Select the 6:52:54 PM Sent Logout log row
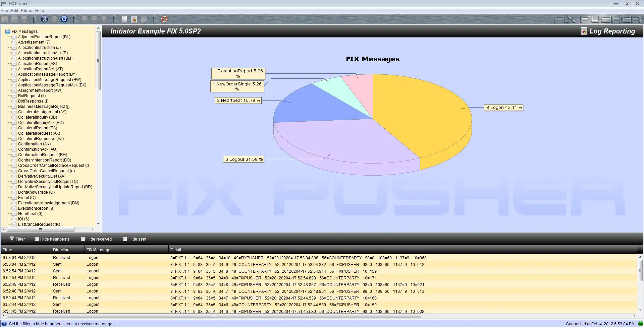The width and height of the screenshot is (644, 328). 319,271
